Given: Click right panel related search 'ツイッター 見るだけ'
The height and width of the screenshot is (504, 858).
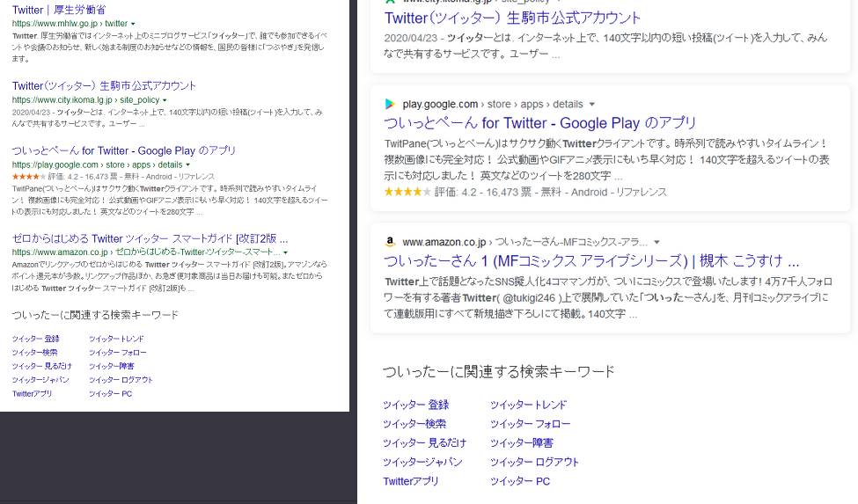Looking at the screenshot, I should [425, 443].
